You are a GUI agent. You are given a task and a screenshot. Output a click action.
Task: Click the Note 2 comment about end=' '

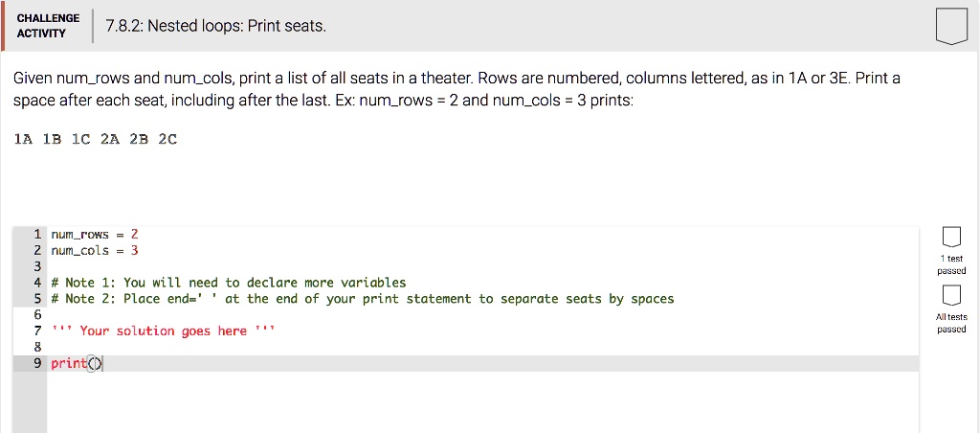pyautogui.click(x=363, y=299)
